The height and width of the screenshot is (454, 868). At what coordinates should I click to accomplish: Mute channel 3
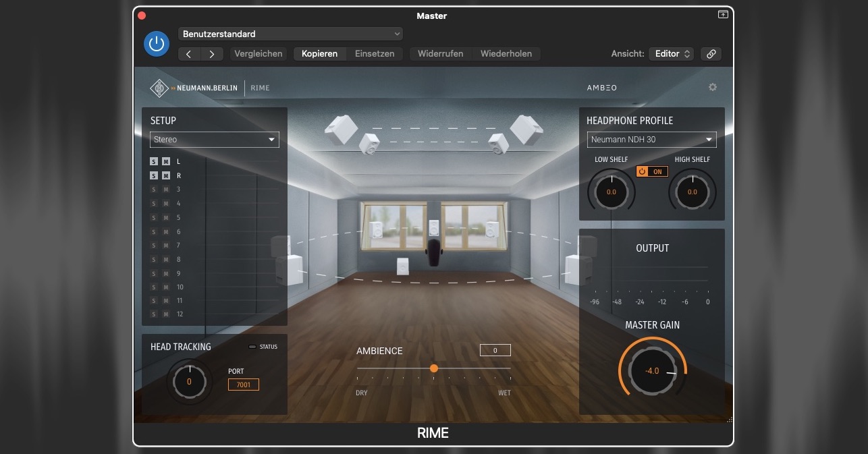click(x=166, y=190)
